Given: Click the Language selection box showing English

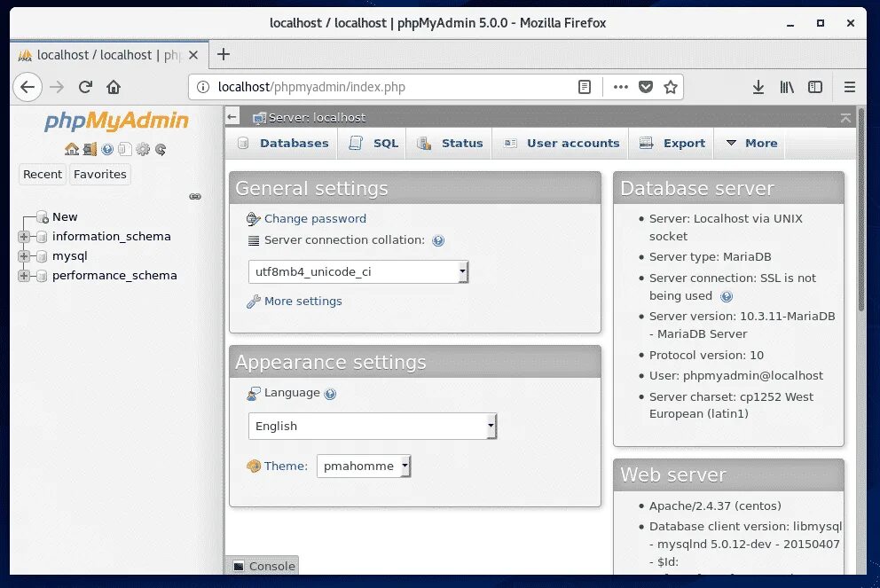Looking at the screenshot, I should [x=371, y=426].
